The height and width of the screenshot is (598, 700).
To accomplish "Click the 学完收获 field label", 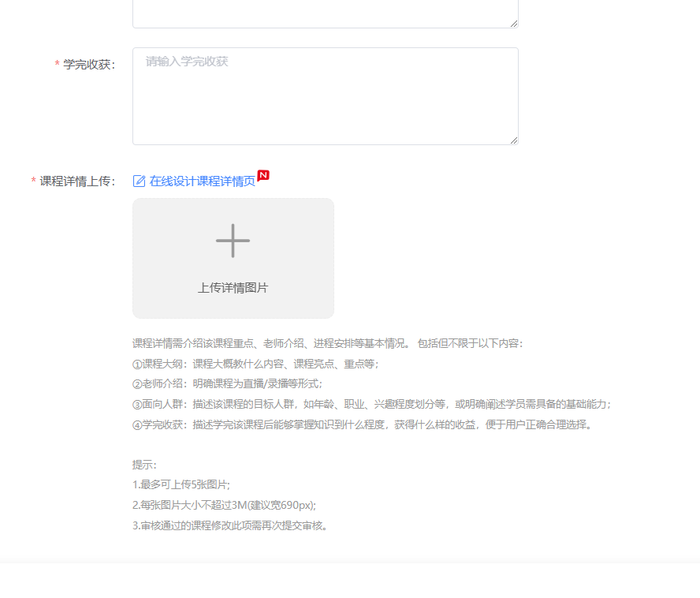I will click(89, 65).
